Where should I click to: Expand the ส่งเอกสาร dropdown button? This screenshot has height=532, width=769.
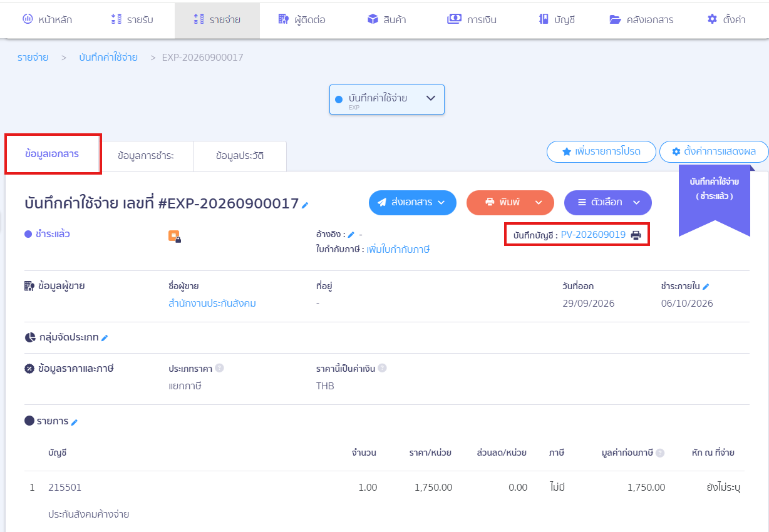click(x=413, y=203)
